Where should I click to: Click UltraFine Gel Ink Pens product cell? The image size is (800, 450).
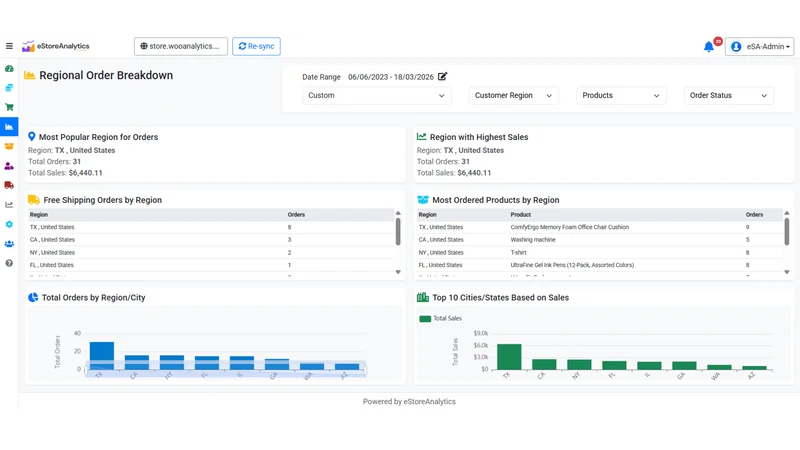pyautogui.click(x=572, y=265)
